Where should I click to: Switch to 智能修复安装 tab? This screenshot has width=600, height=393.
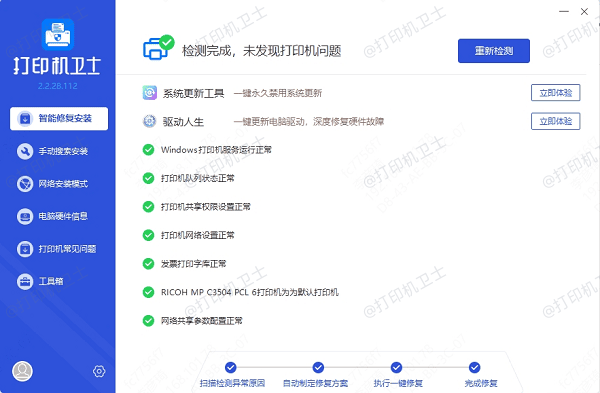[x=59, y=119]
